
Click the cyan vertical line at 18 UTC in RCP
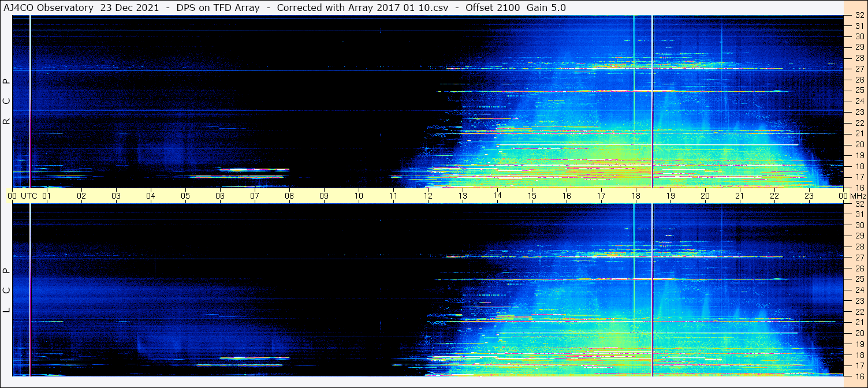click(x=634, y=87)
